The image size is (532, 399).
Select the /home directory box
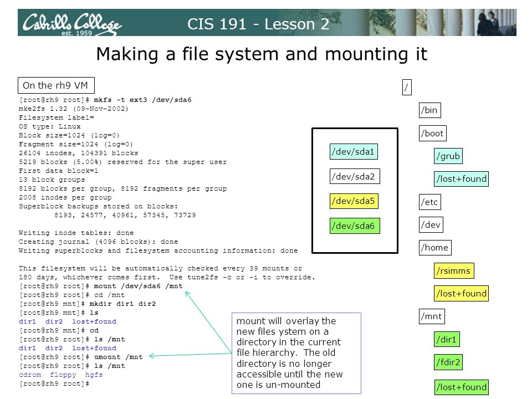435,248
